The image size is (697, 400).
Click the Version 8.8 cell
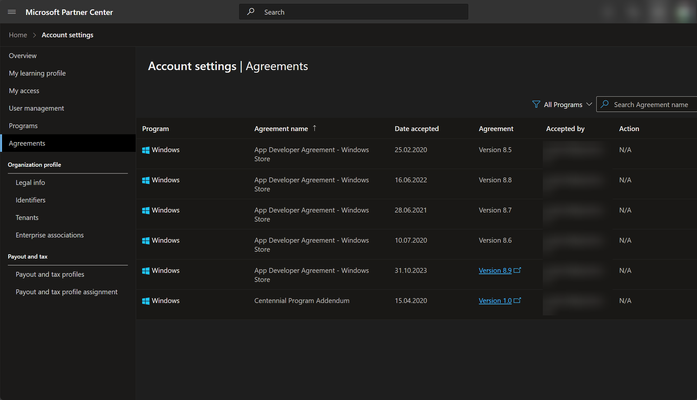click(495, 180)
